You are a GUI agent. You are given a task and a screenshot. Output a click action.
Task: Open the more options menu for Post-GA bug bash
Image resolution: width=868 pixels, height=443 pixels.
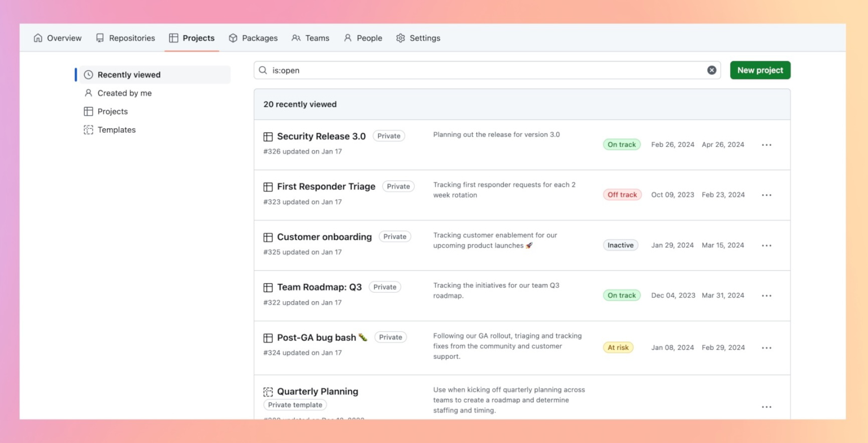coord(766,348)
